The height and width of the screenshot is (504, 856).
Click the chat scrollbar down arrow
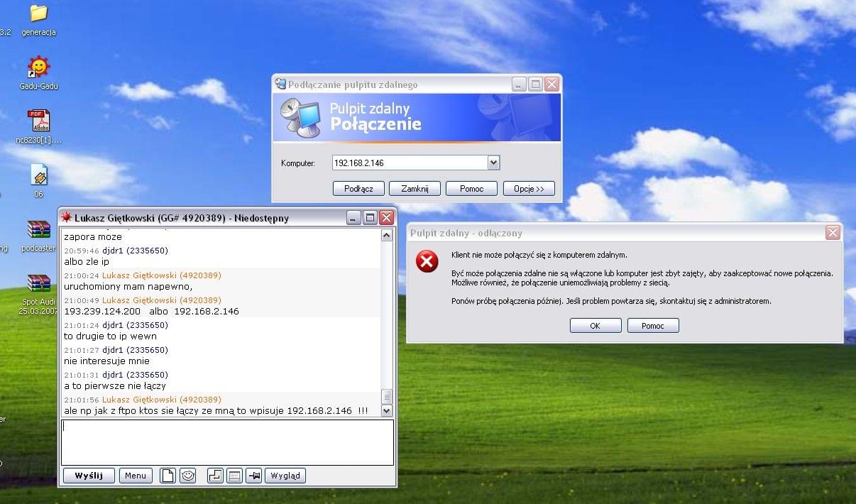point(387,410)
